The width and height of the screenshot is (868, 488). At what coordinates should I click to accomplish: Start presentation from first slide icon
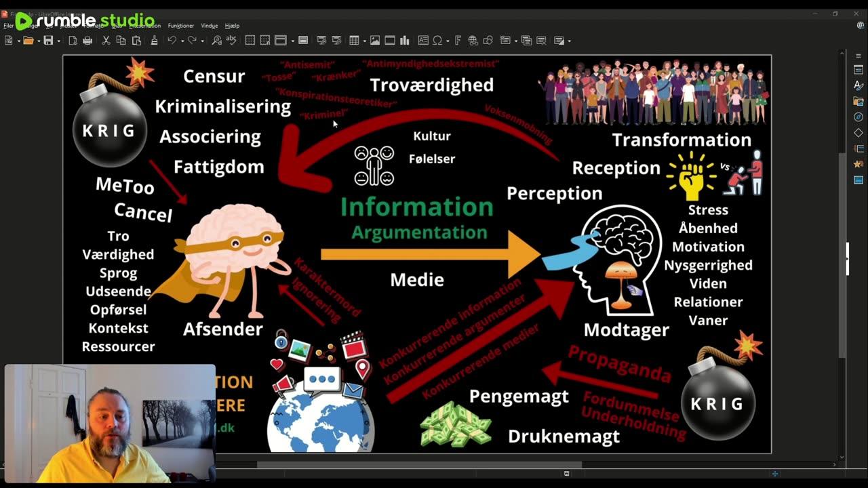(321, 41)
